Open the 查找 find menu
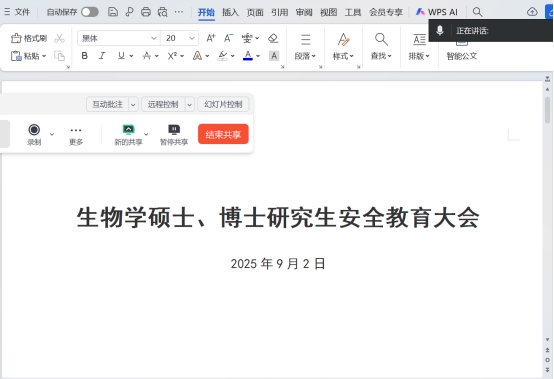This screenshot has width=554, height=379. click(381, 47)
